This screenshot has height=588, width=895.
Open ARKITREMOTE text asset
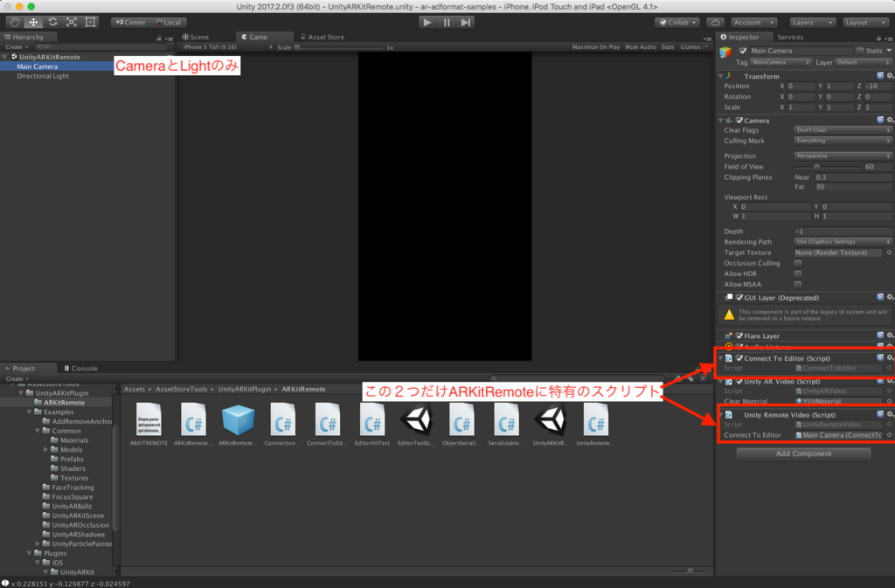click(149, 425)
